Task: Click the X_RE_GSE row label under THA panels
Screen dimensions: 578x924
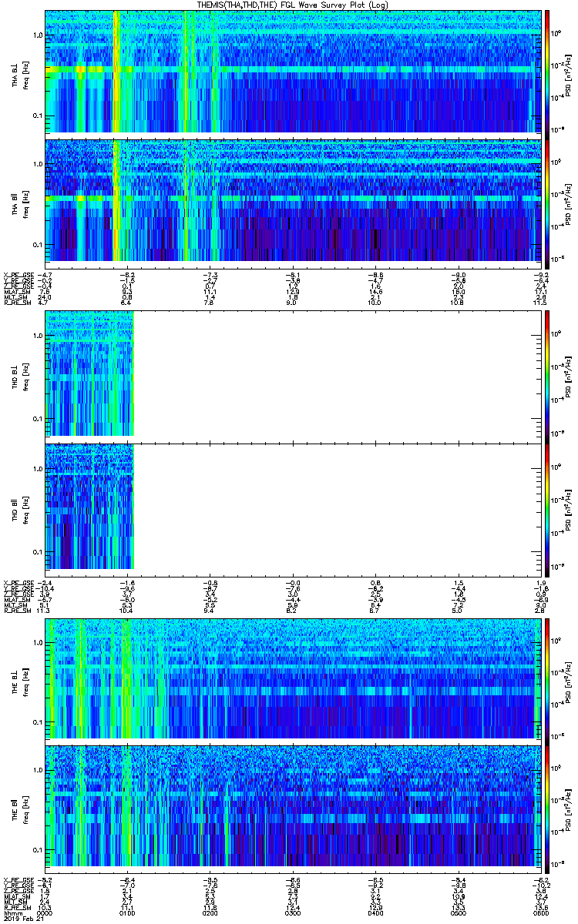Action: (18, 274)
